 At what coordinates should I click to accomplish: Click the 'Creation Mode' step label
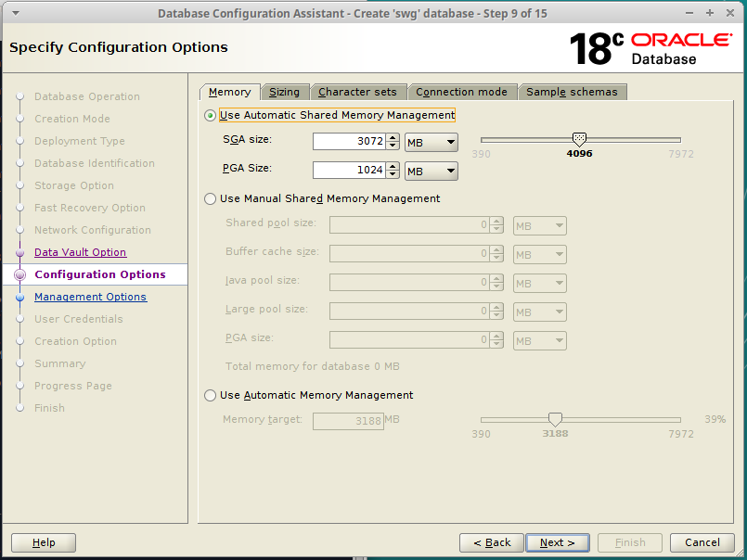pos(72,119)
